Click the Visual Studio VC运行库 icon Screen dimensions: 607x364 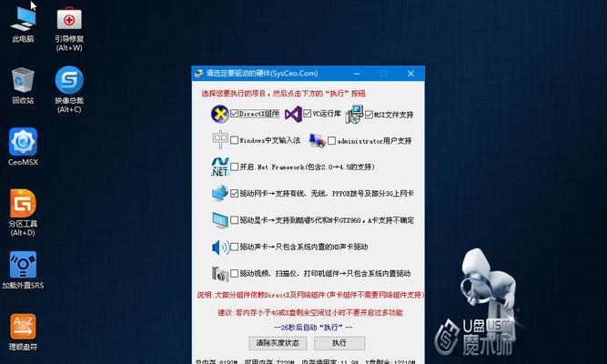pos(293,115)
